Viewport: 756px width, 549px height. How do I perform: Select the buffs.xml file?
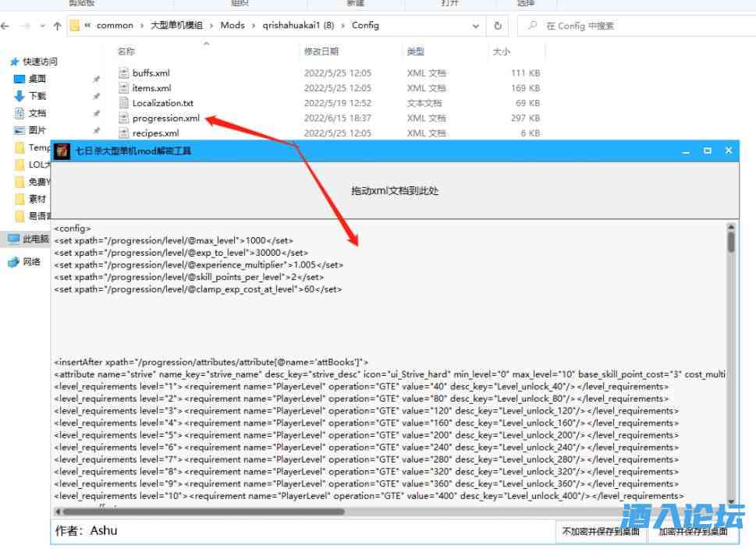(x=151, y=73)
